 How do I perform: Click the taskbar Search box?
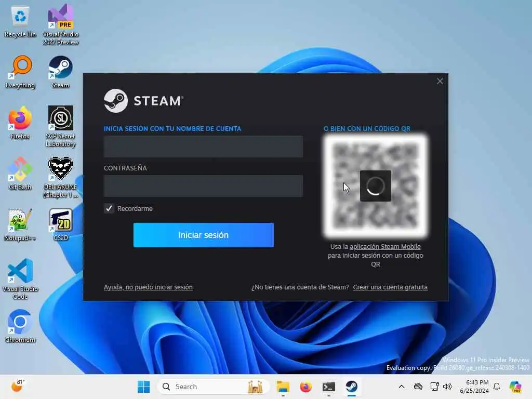213,387
